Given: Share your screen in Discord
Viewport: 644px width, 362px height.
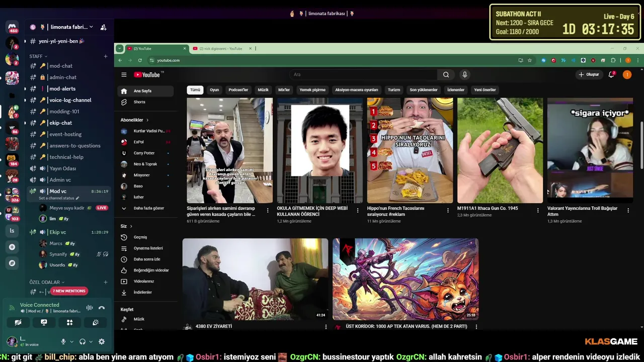Looking at the screenshot, I should [x=44, y=322].
